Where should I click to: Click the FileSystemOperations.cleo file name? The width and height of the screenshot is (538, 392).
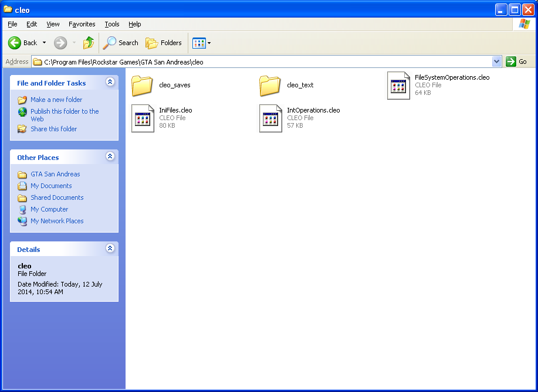pyautogui.click(x=452, y=77)
